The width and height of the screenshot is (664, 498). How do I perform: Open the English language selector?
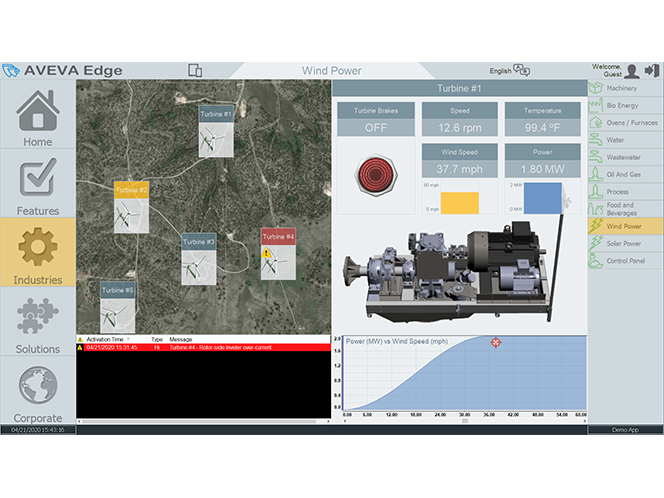(510, 71)
